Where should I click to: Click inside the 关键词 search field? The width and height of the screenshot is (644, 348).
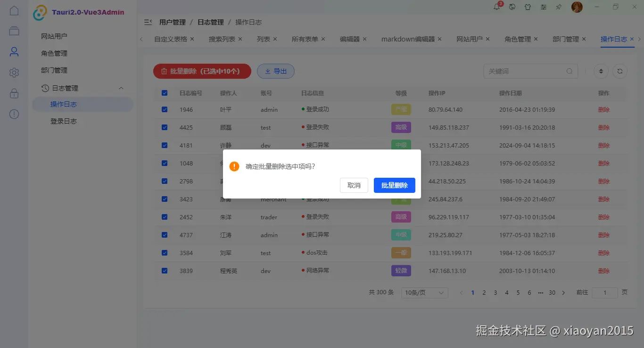[523, 71]
